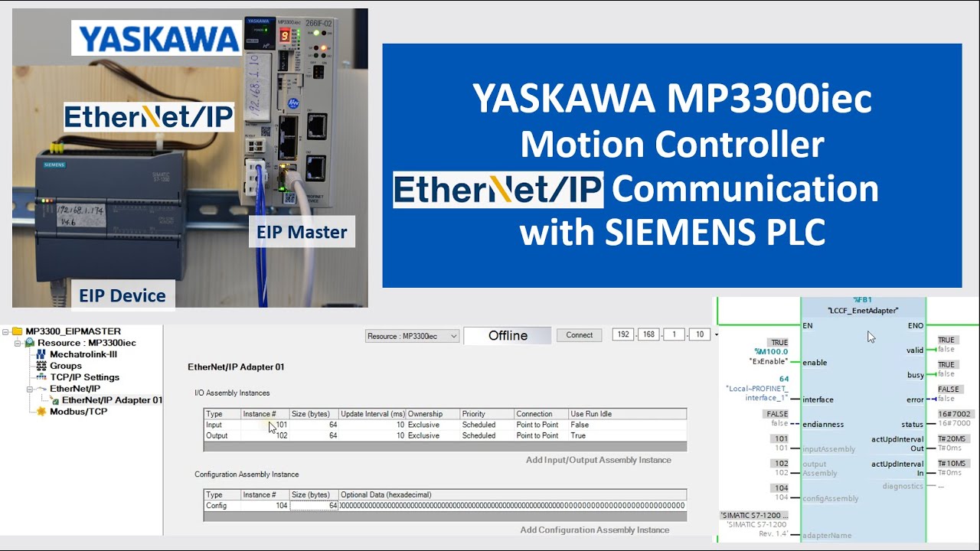Click the EtherNet/IP node icon
The width and height of the screenshot is (980, 551).
click(x=41, y=389)
